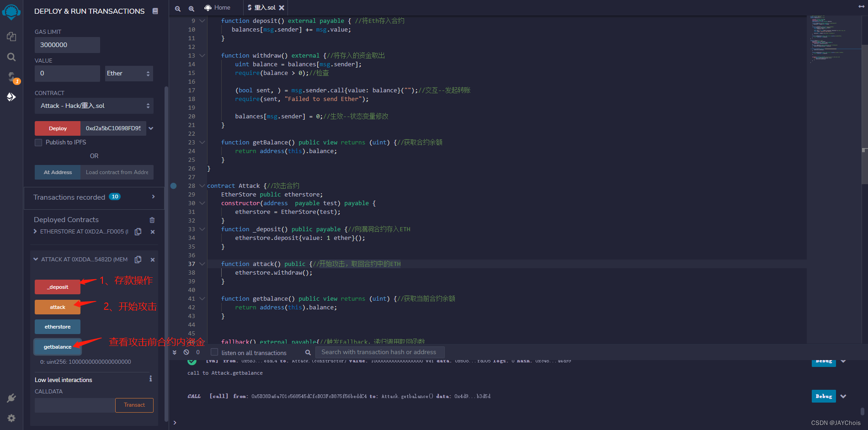Switch to the Home tab
Screen dimensions: 868x430
click(218, 8)
